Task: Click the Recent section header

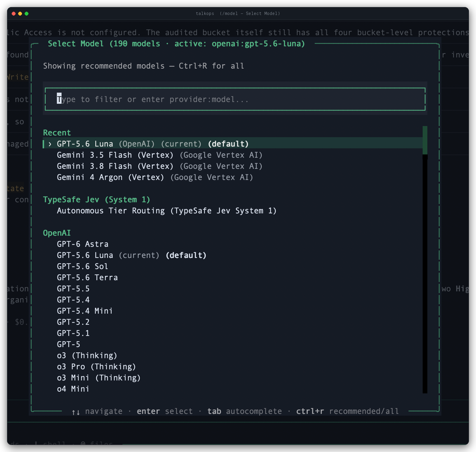Action: coord(57,133)
